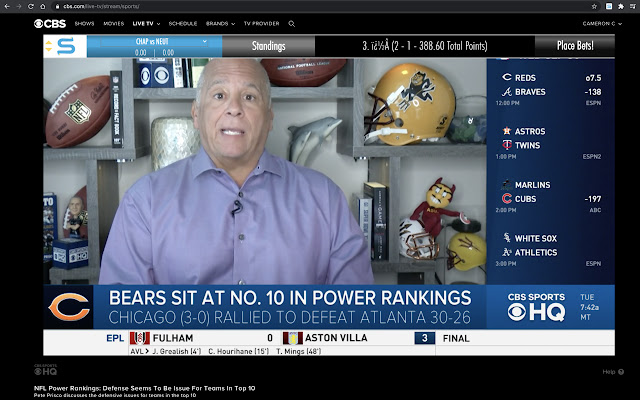
Task: Click the BRAVES team row
Action: tap(551, 92)
